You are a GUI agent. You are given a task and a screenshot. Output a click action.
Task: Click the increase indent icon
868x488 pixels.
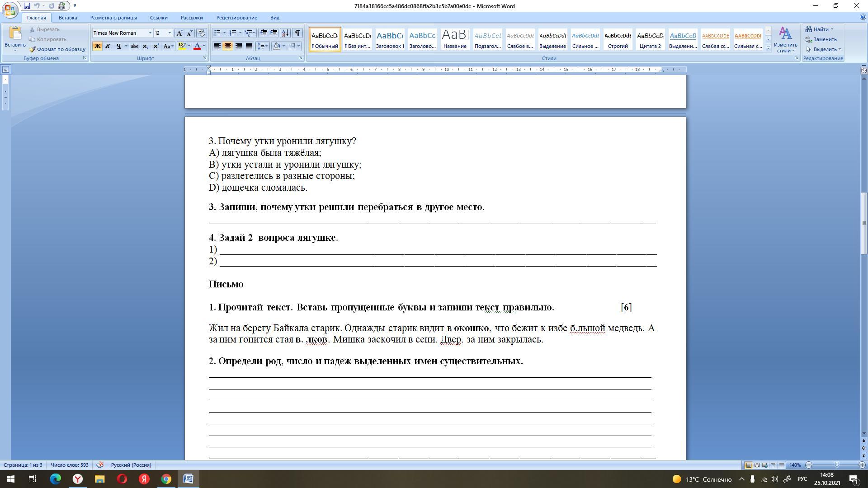[x=274, y=33]
